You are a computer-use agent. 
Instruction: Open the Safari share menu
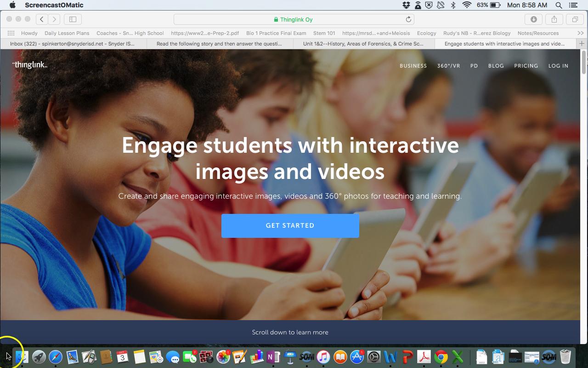click(554, 19)
